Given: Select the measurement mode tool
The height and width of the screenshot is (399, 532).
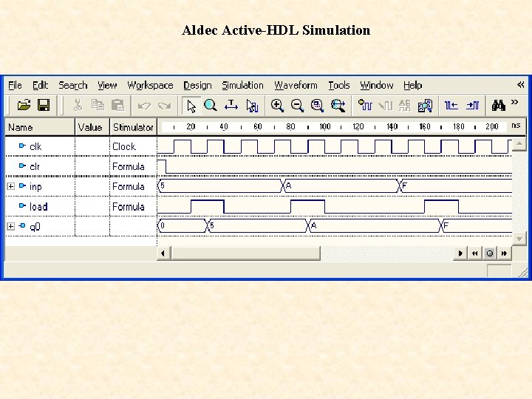Looking at the screenshot, I should (x=231, y=106).
